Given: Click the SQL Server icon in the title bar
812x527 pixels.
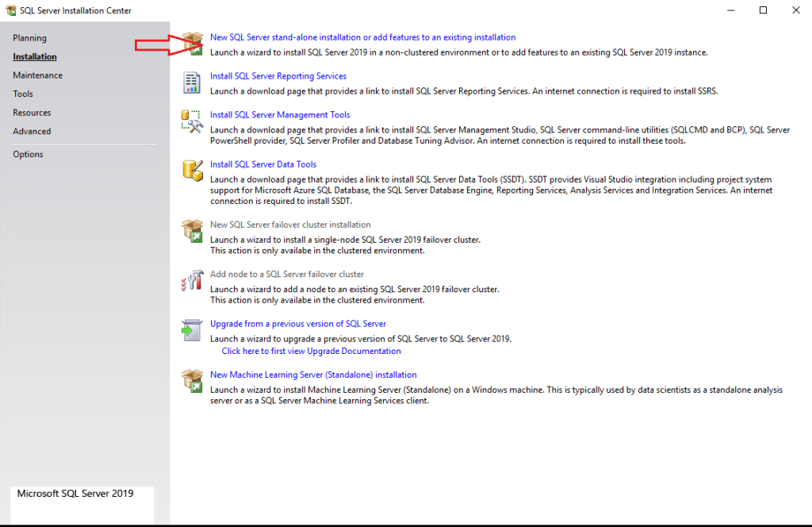Looking at the screenshot, I should (x=10, y=10).
